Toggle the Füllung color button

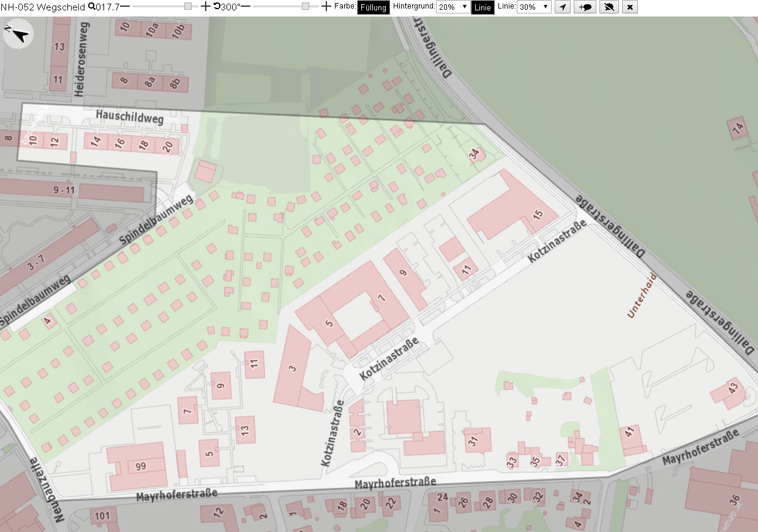pyautogui.click(x=373, y=7)
